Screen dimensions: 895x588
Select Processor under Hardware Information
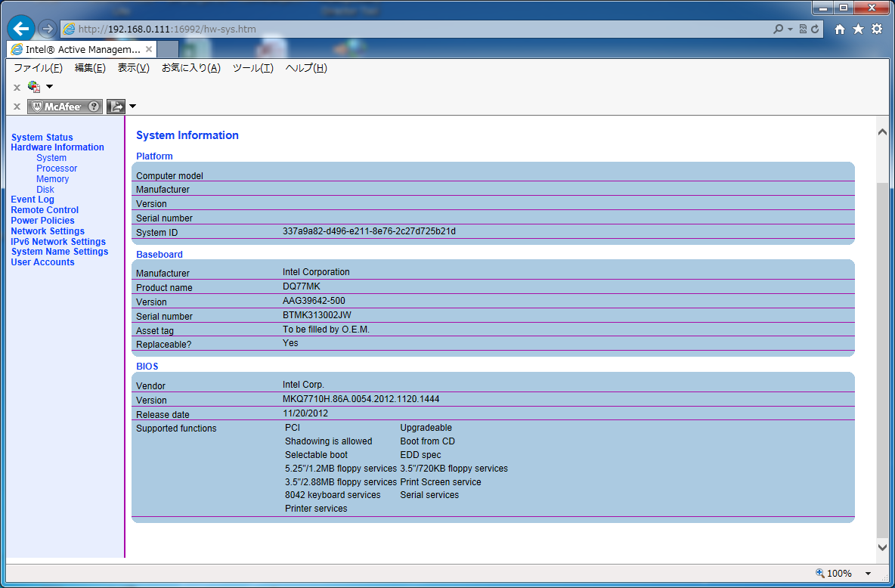click(57, 169)
